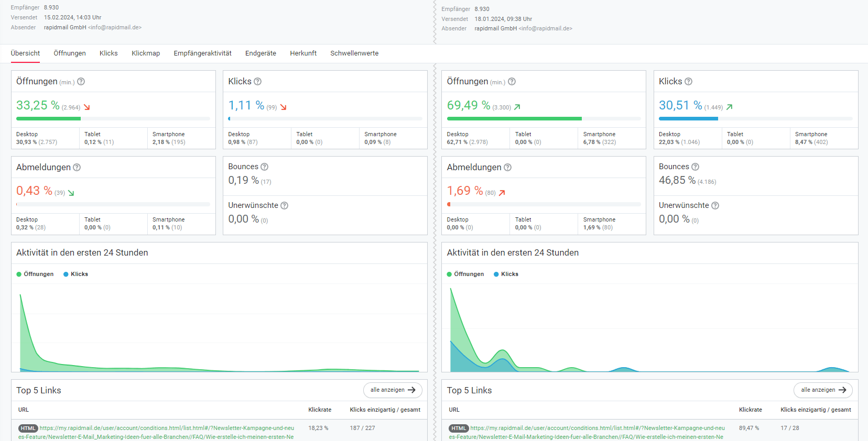Open the first URL in left Top 5 Links
This screenshot has width=868, height=441.
(167, 428)
